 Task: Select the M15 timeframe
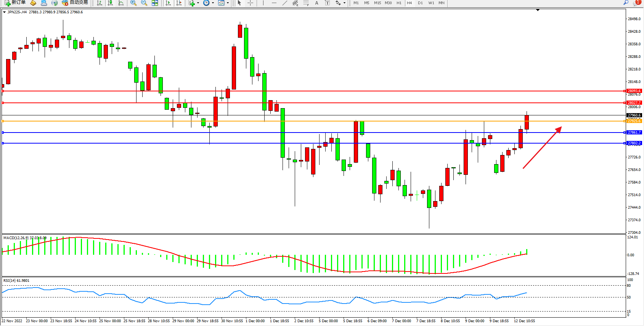coord(377,3)
